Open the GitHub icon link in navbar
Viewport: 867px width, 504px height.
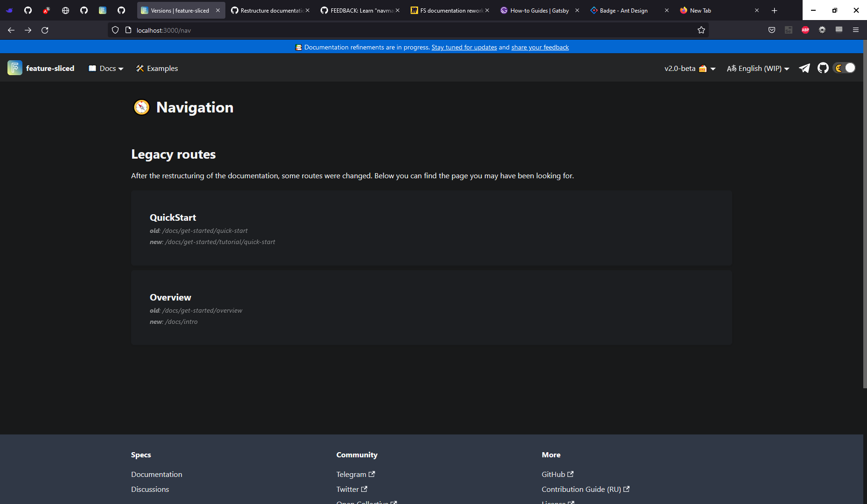pos(823,68)
